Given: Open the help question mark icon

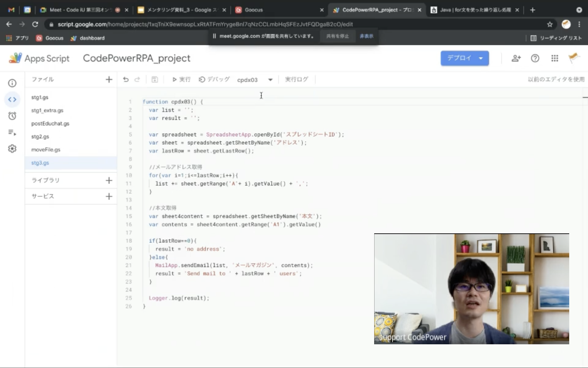Looking at the screenshot, I should 535,58.
